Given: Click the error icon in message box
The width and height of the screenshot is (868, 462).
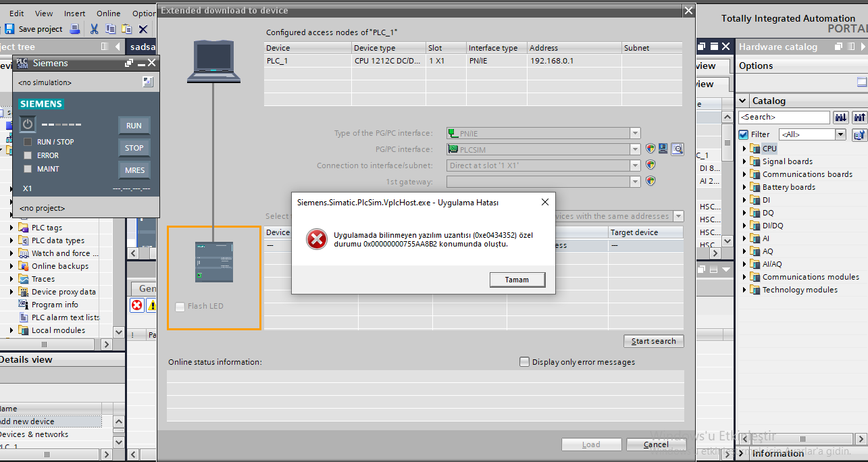Looking at the screenshot, I should [x=316, y=239].
